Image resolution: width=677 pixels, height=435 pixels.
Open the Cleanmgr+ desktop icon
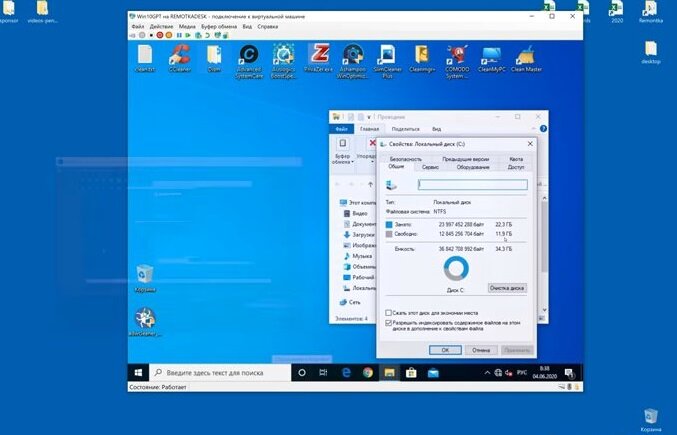pos(422,58)
